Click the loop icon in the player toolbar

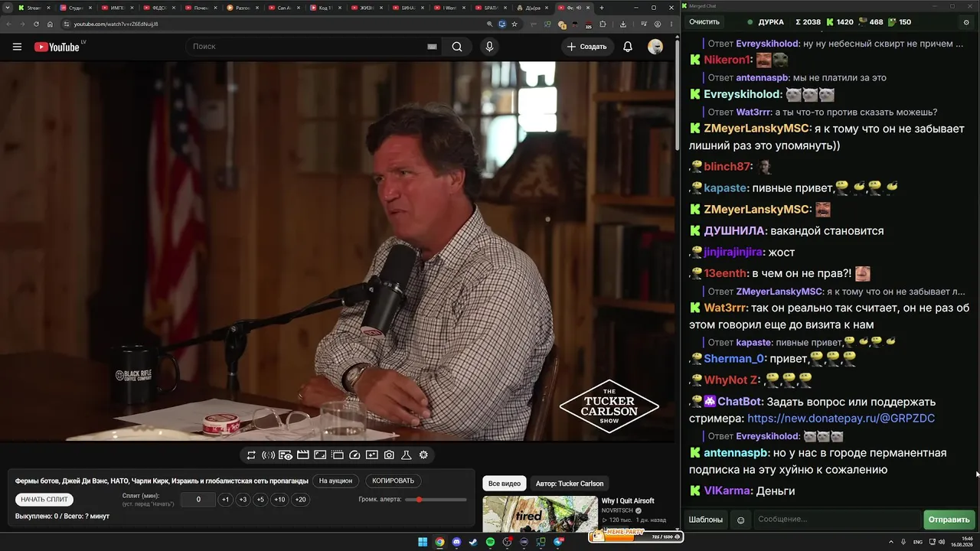[x=251, y=455]
